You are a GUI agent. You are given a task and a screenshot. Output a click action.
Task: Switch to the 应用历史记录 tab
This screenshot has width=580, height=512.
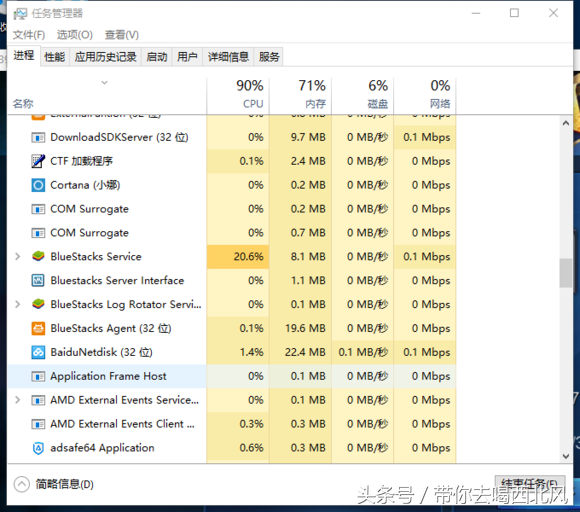pyautogui.click(x=105, y=57)
